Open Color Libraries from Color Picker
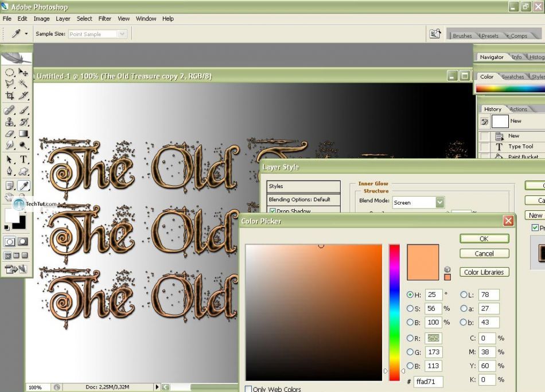545x392 pixels. click(x=484, y=272)
